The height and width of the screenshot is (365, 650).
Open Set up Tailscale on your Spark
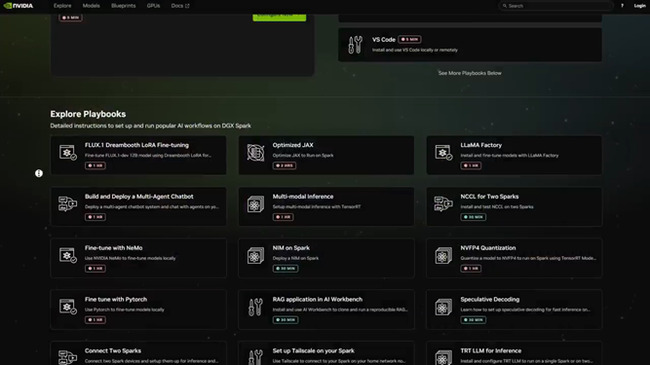click(x=326, y=353)
